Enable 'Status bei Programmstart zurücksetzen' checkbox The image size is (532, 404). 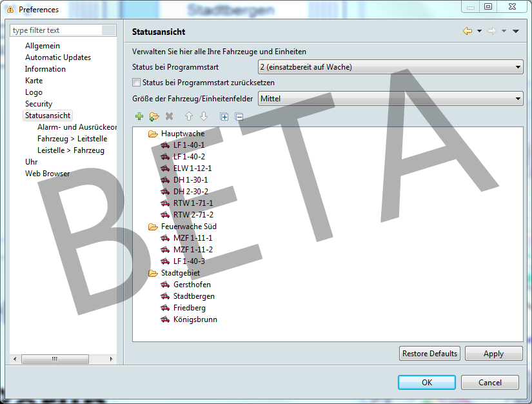pos(136,83)
